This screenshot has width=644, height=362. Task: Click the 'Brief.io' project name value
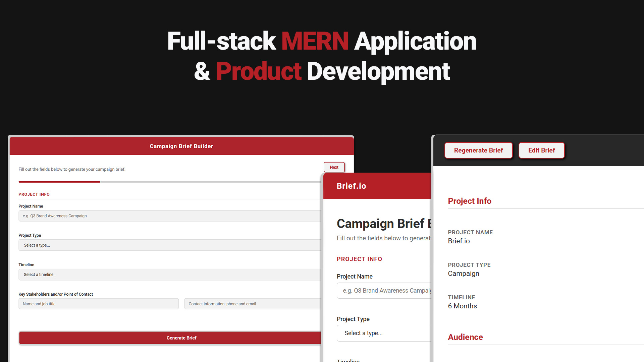[x=459, y=241]
